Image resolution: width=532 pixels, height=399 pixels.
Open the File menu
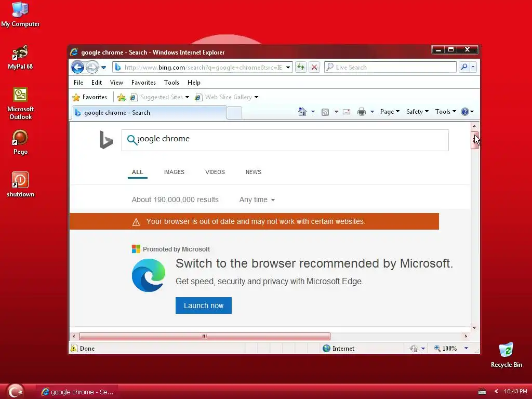tap(78, 83)
